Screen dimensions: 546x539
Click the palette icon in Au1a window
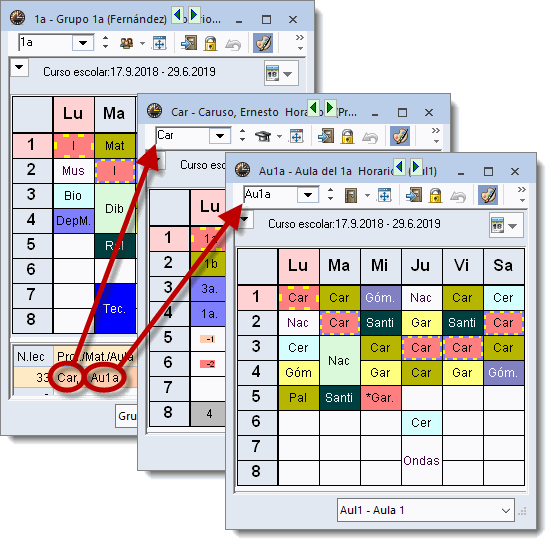tap(488, 195)
